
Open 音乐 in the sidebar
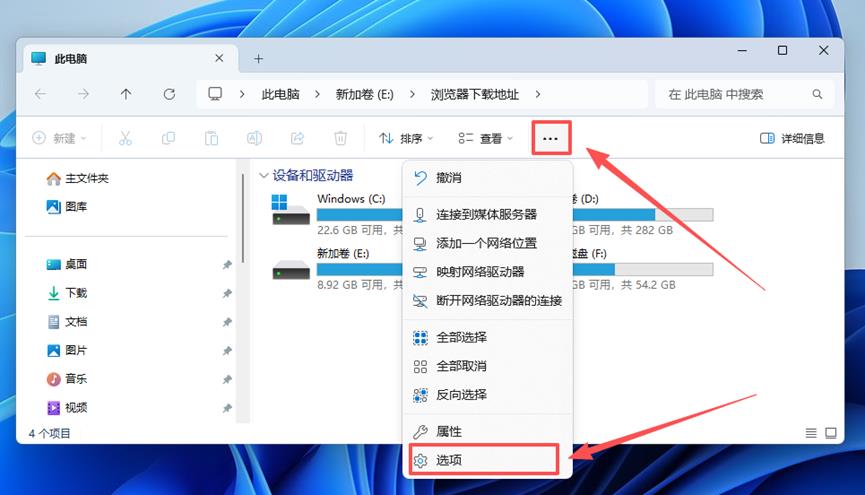[67, 379]
